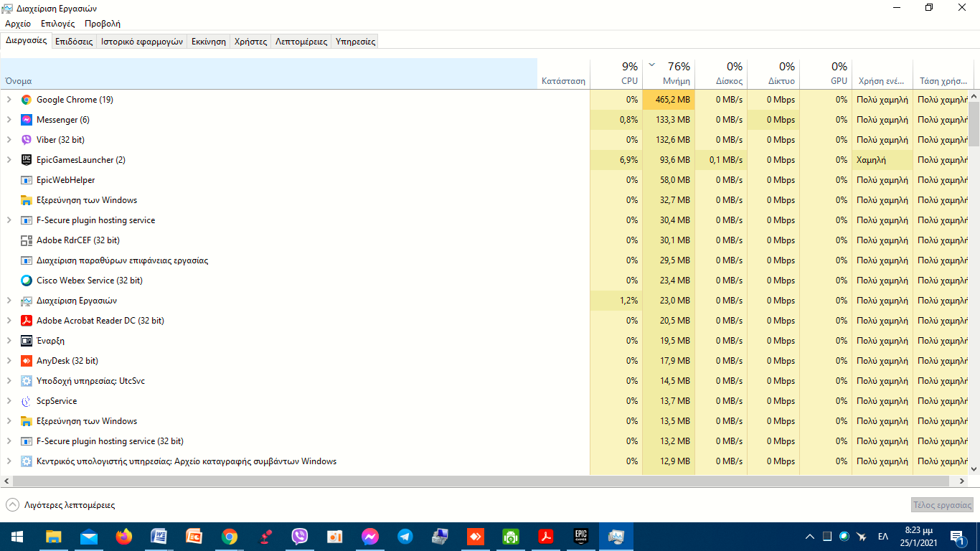Click the ScpService row icon
Image resolution: width=980 pixels, height=551 pixels.
[27, 401]
